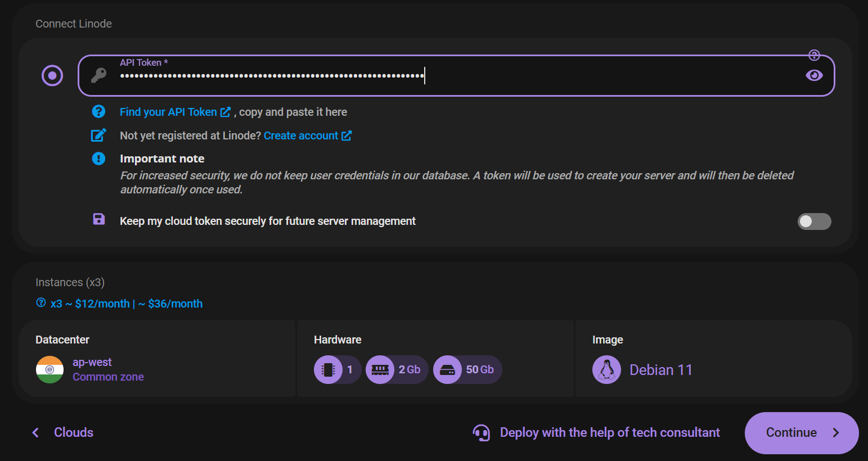
Task: Click the Important note heading
Action: [x=162, y=159]
